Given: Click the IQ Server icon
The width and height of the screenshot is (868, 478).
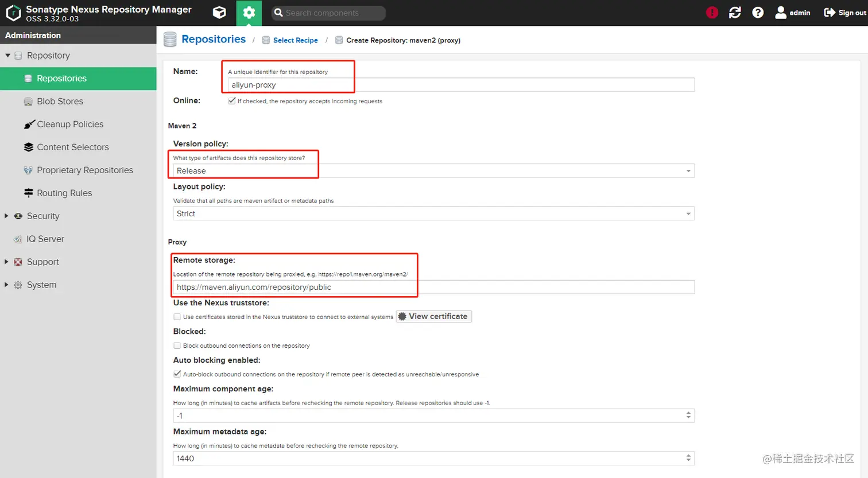Looking at the screenshot, I should [x=18, y=239].
